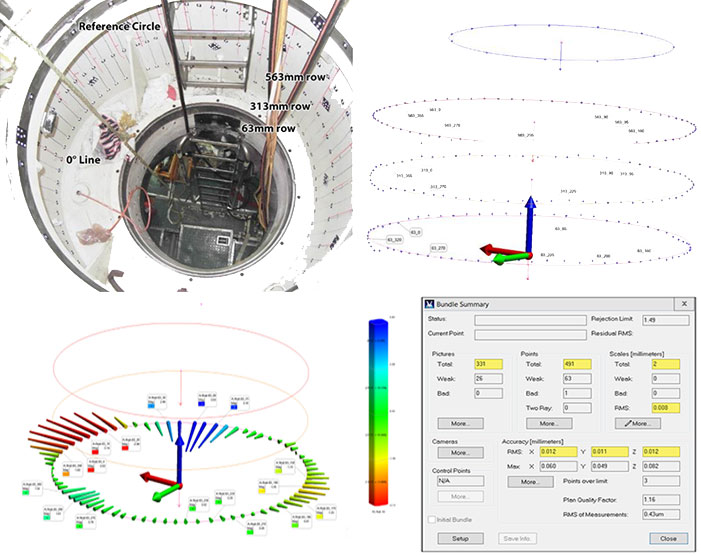Screen dimensions: 701x556
Task: Click the Bundle Summary title bar app icon
Action: (x=429, y=303)
